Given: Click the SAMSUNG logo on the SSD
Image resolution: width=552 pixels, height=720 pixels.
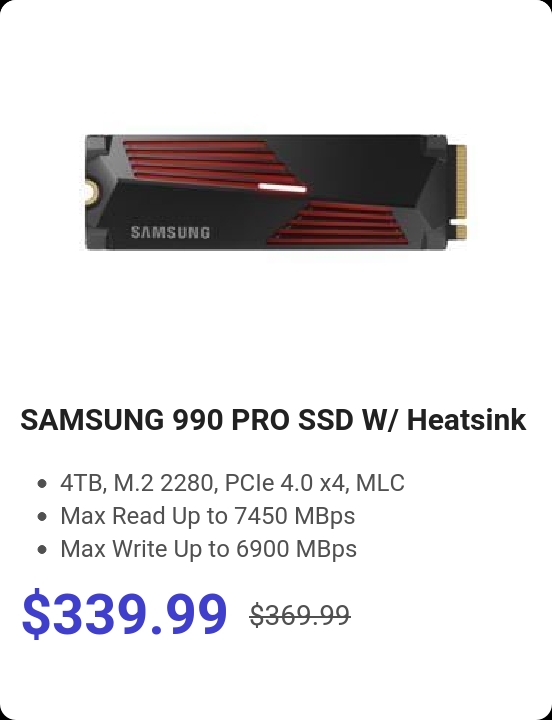Looking at the screenshot, I should (x=170, y=232).
